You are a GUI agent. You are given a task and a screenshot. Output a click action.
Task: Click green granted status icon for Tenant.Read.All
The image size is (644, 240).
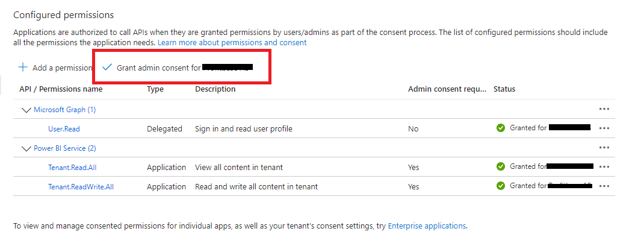pyautogui.click(x=500, y=166)
